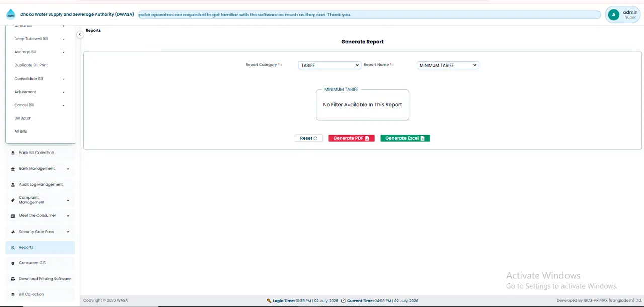
Task: Expand the Complaint Management menu arrow
Action: pos(68,200)
